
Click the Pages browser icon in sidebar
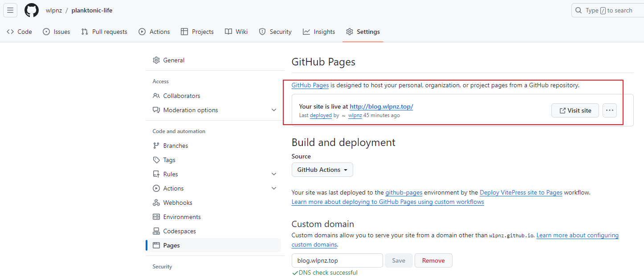click(156, 245)
